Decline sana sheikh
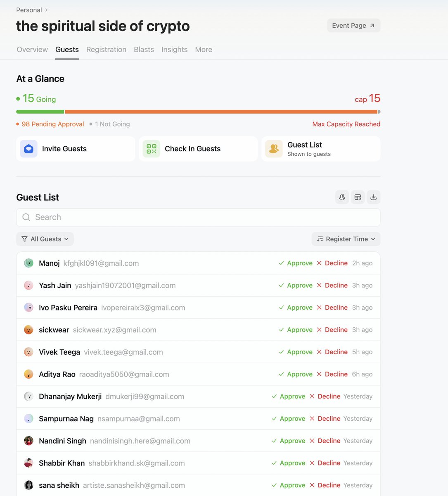448x496 pixels. coord(325,485)
